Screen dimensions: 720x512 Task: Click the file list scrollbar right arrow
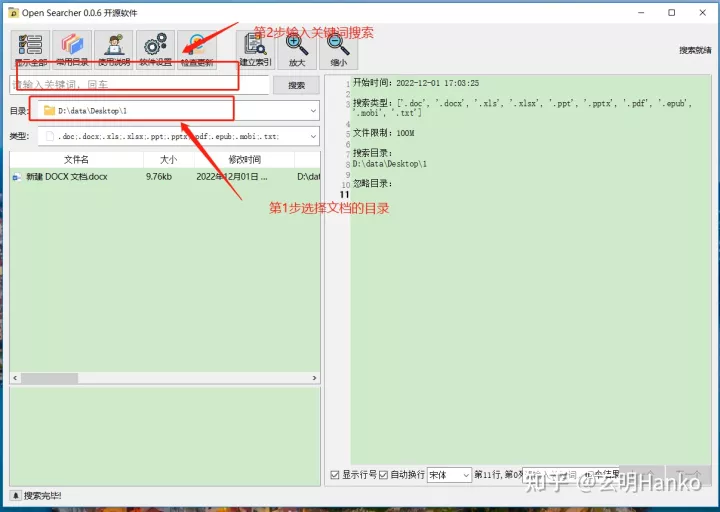point(315,378)
